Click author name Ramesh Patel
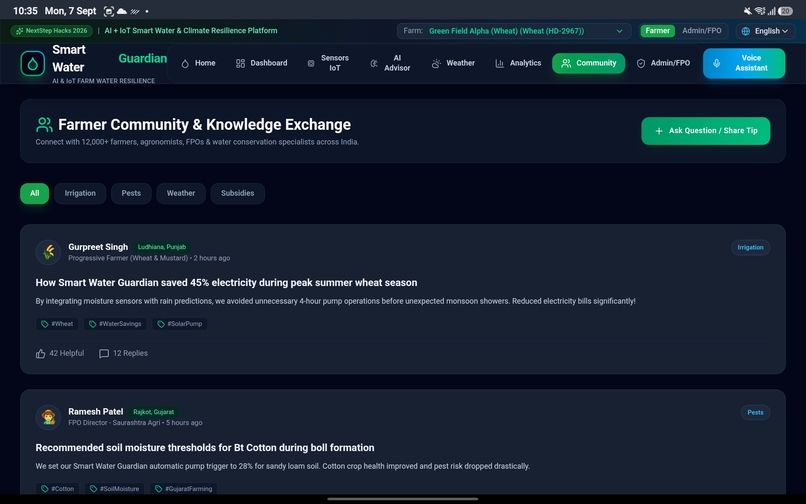806x504 pixels. pyautogui.click(x=96, y=411)
